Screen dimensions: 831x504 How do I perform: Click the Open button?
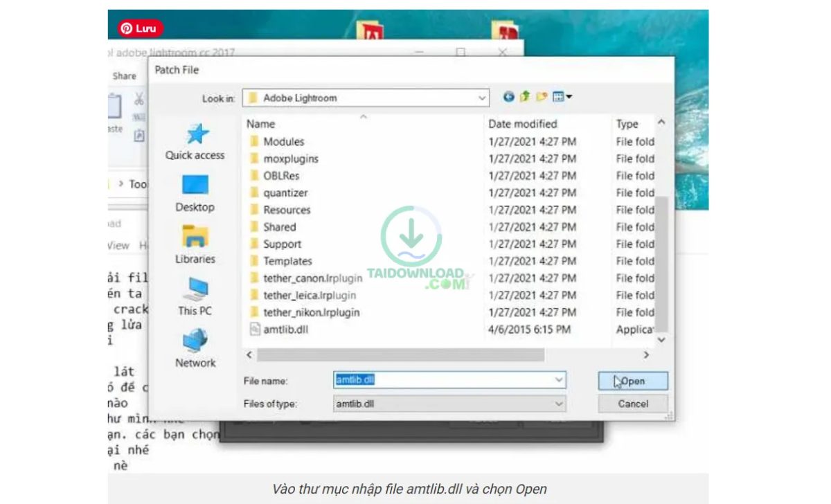pos(632,380)
